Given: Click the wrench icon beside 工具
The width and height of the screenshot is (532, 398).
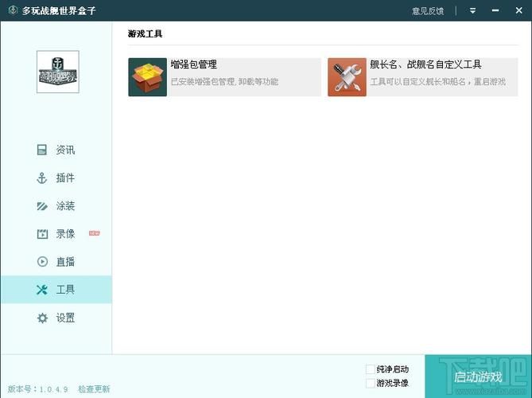Looking at the screenshot, I should 42,290.
